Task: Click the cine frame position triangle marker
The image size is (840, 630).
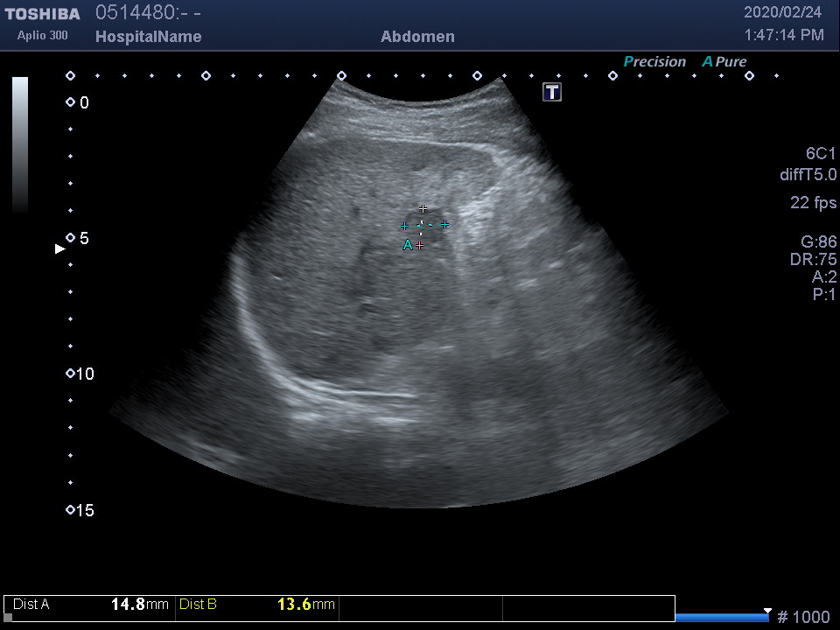Action: click(767, 611)
